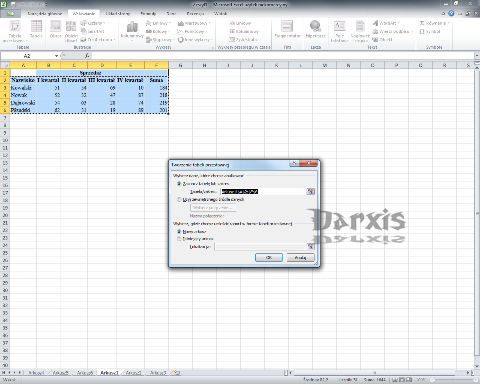Open the Equation (Równanie) dropdown

(434, 23)
